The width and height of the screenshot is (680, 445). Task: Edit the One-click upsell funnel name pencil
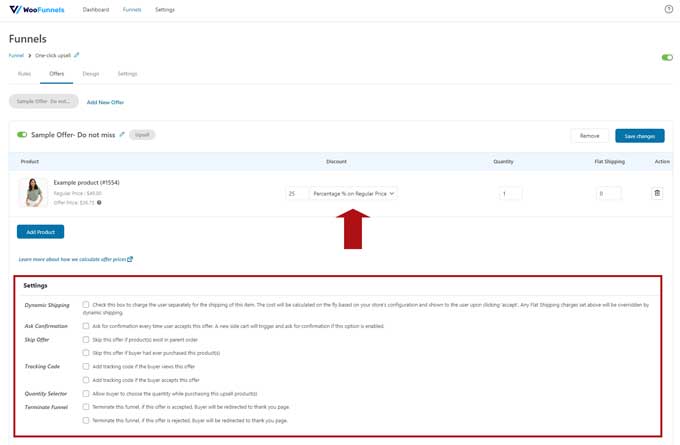[77, 55]
